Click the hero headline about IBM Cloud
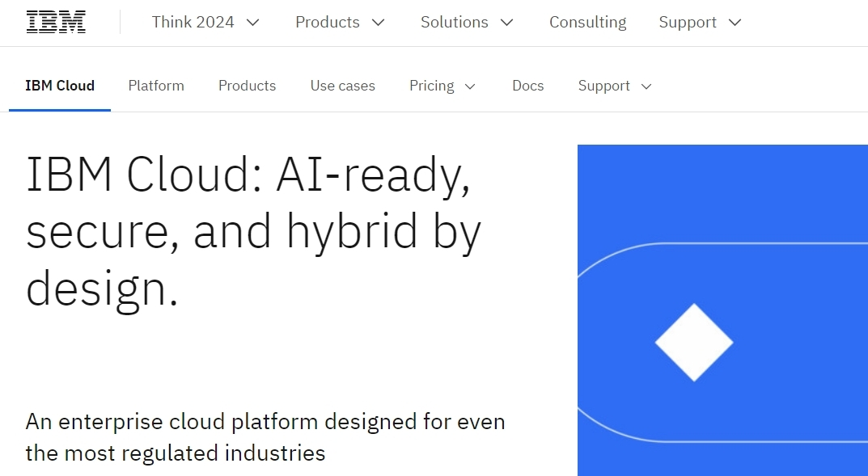868x476 pixels. coord(253,232)
